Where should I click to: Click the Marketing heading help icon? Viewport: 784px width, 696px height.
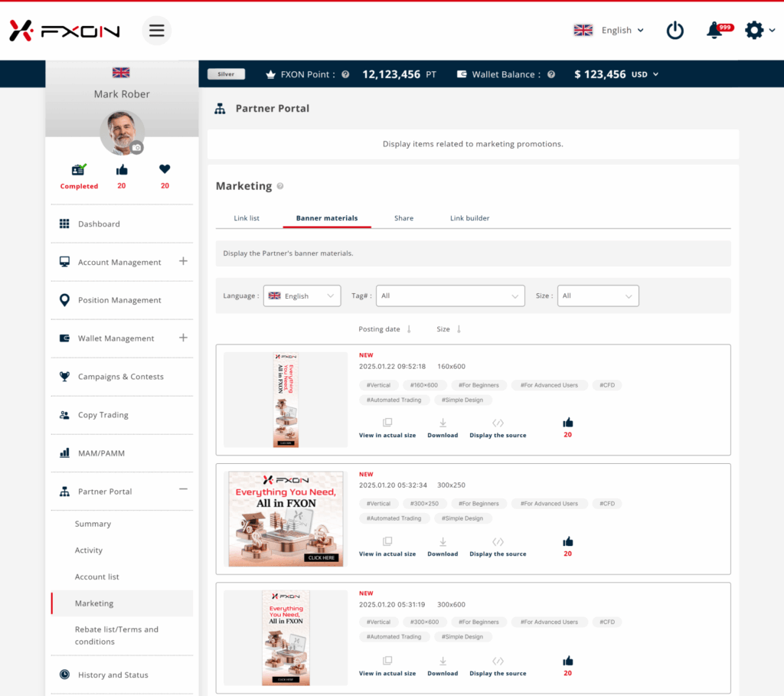pos(280,186)
